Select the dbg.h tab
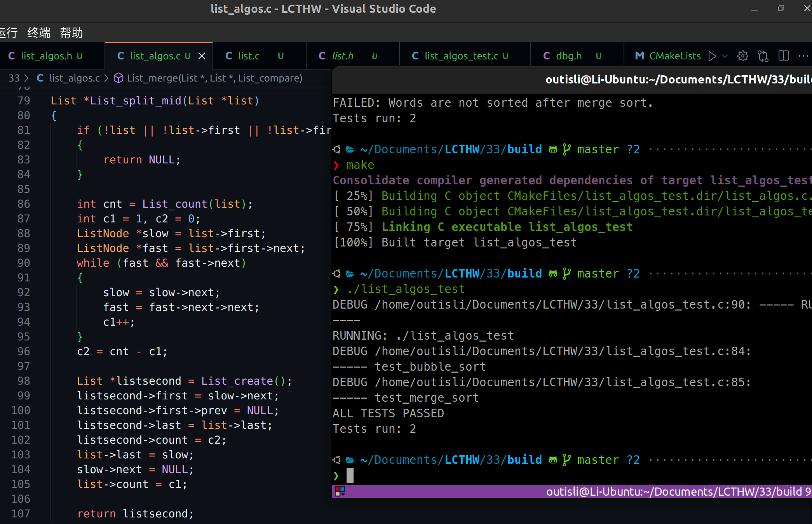This screenshot has height=524, width=812. [x=568, y=56]
